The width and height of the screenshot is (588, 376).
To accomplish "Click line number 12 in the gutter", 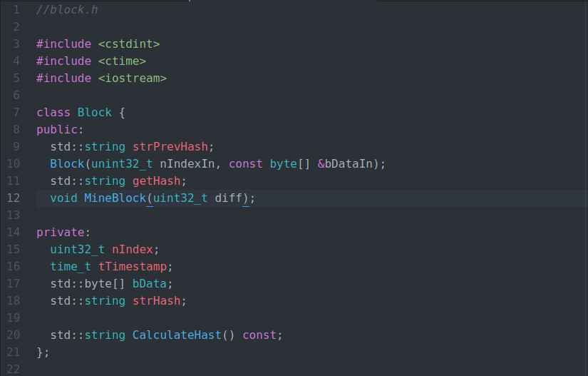I will [13, 198].
